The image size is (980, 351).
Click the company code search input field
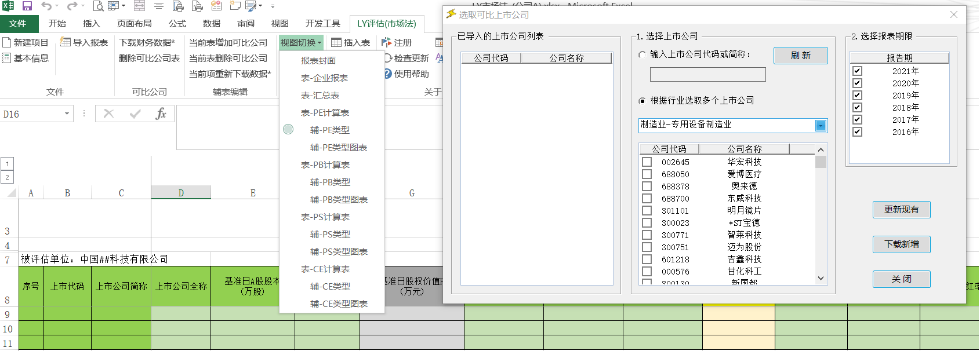click(707, 74)
